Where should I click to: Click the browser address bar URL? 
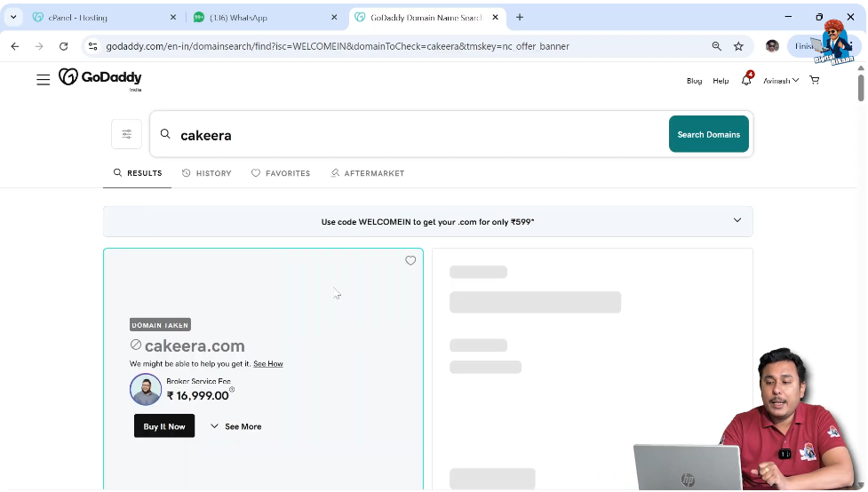[x=338, y=46]
